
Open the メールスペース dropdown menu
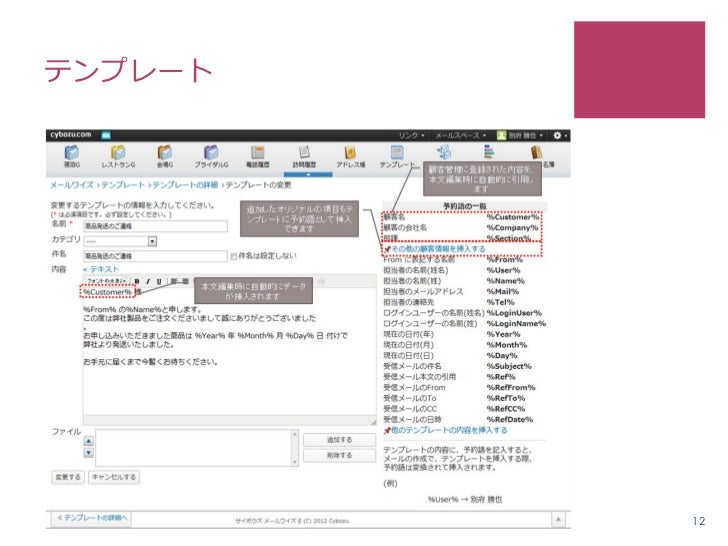[x=460, y=135]
